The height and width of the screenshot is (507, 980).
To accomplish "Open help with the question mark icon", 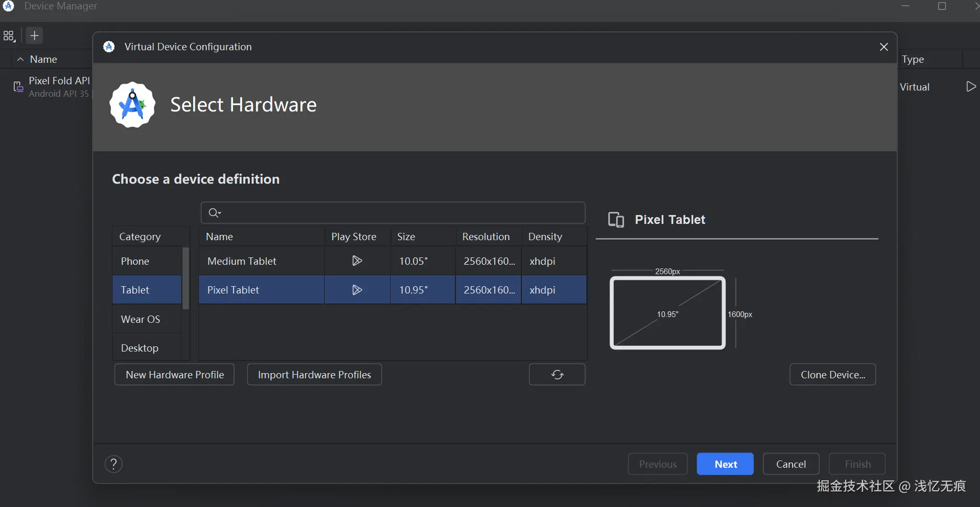I will [x=114, y=464].
